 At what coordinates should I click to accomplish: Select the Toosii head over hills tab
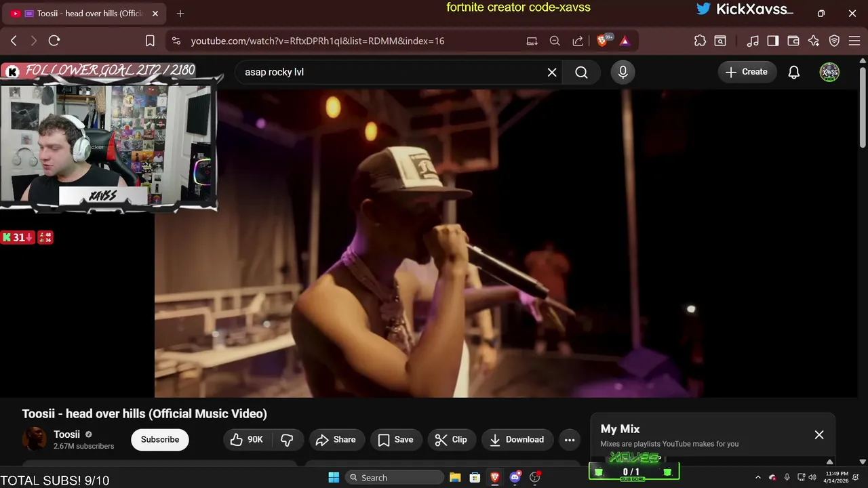tap(85, 14)
